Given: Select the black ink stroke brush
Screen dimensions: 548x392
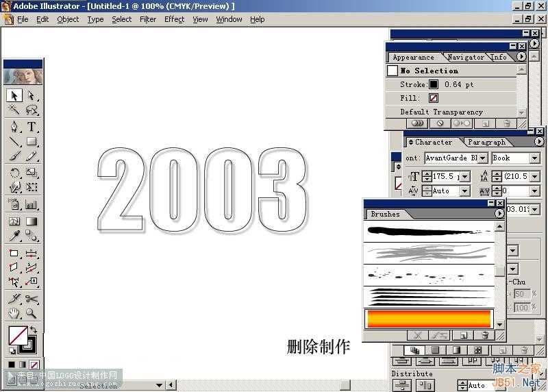Looking at the screenshot, I should pyautogui.click(x=429, y=231).
